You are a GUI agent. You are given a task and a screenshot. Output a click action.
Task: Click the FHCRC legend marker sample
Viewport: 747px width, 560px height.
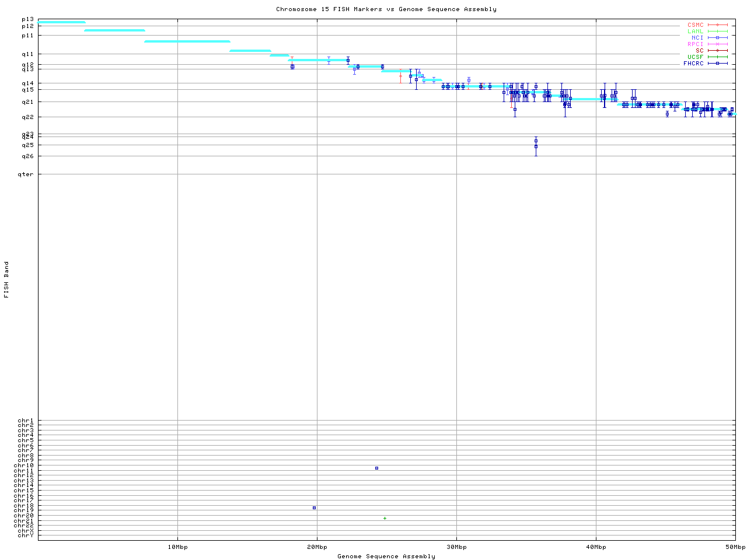tap(717, 64)
